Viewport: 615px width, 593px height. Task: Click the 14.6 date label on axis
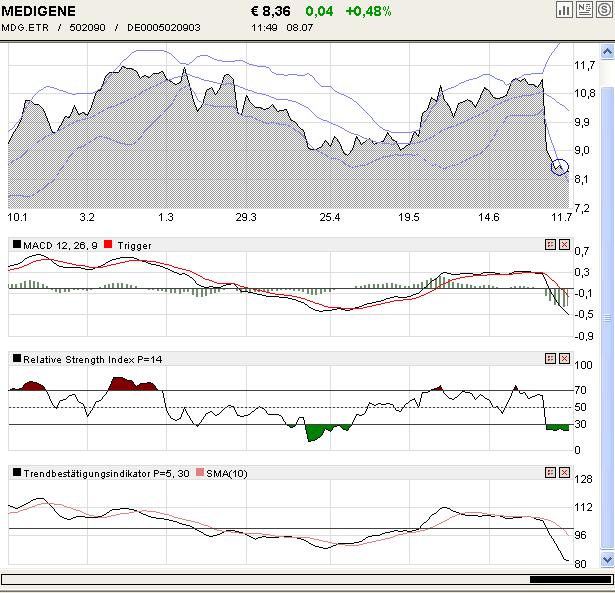489,217
